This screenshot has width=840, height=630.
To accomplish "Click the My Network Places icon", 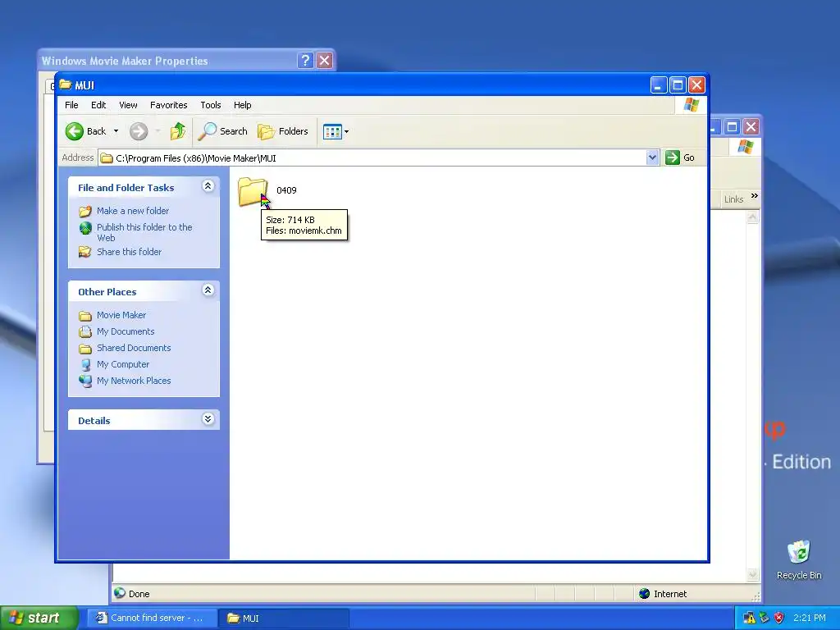I will point(85,381).
